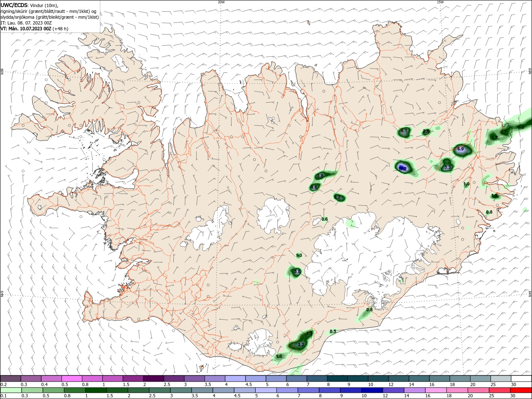Viewport: 532px width, 399px height.
Task: Pick the darkest green swatch above 1 in bottom legend
Action: point(96,390)
